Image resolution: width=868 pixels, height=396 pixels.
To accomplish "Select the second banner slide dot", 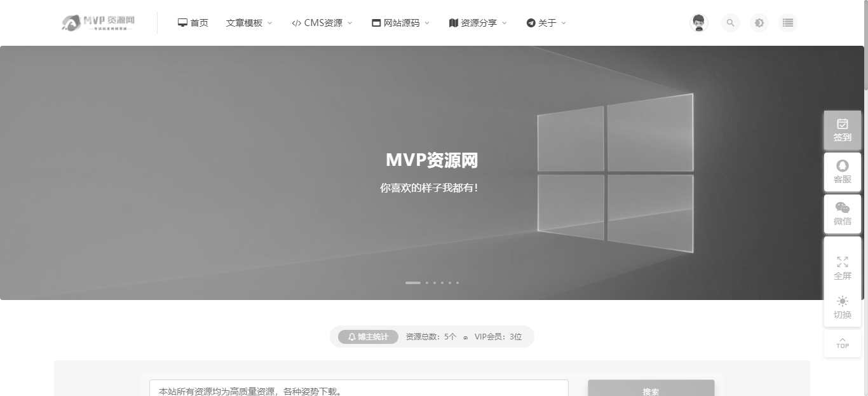I will coord(427,282).
